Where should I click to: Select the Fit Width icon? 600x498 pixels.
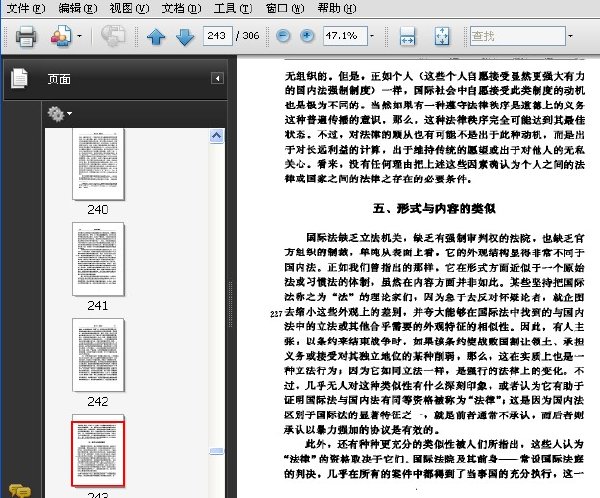(x=407, y=36)
